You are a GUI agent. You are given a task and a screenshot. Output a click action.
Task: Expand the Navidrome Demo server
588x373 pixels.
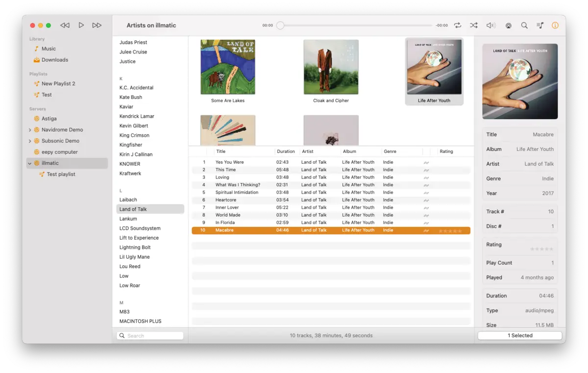(30, 130)
